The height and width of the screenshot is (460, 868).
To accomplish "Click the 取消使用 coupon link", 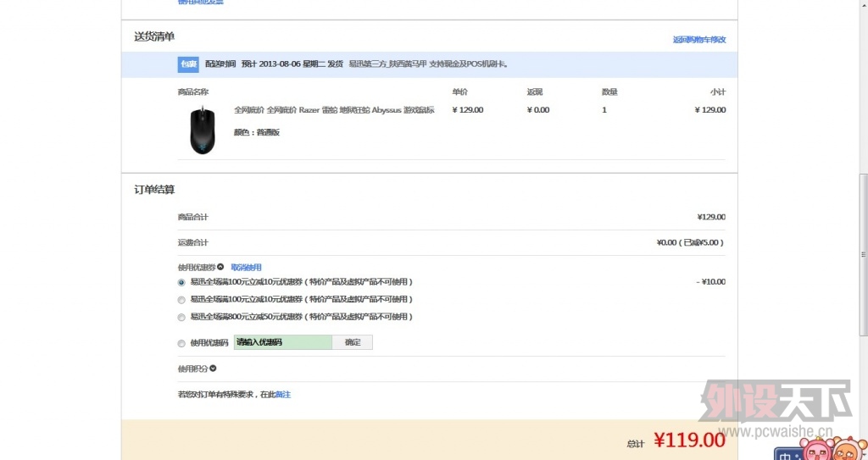I will [246, 268].
